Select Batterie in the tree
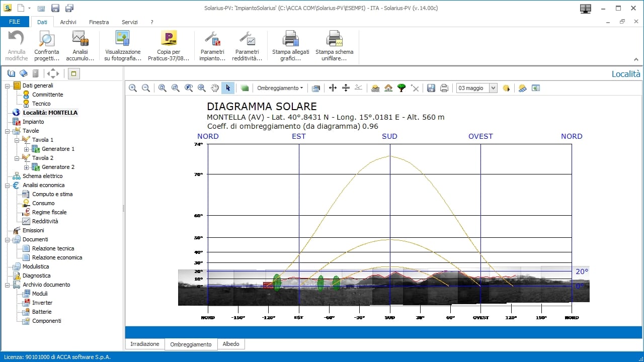Image resolution: width=644 pixels, height=362 pixels. (42, 312)
